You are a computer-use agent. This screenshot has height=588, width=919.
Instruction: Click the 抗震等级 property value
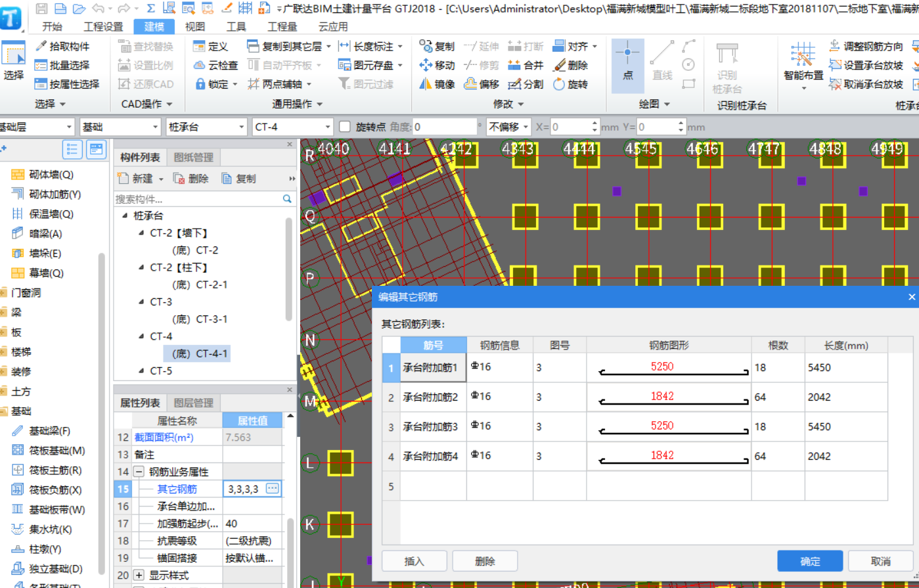(x=253, y=541)
